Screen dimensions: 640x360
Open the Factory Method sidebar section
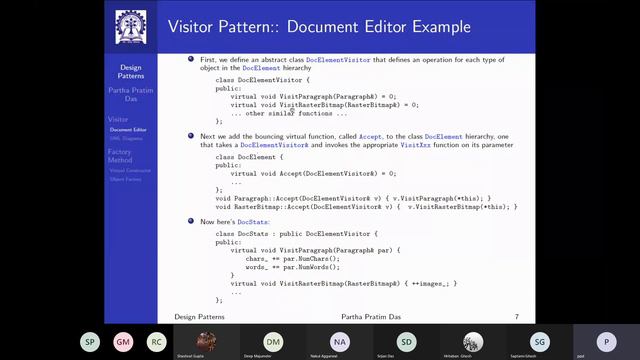(x=120, y=156)
